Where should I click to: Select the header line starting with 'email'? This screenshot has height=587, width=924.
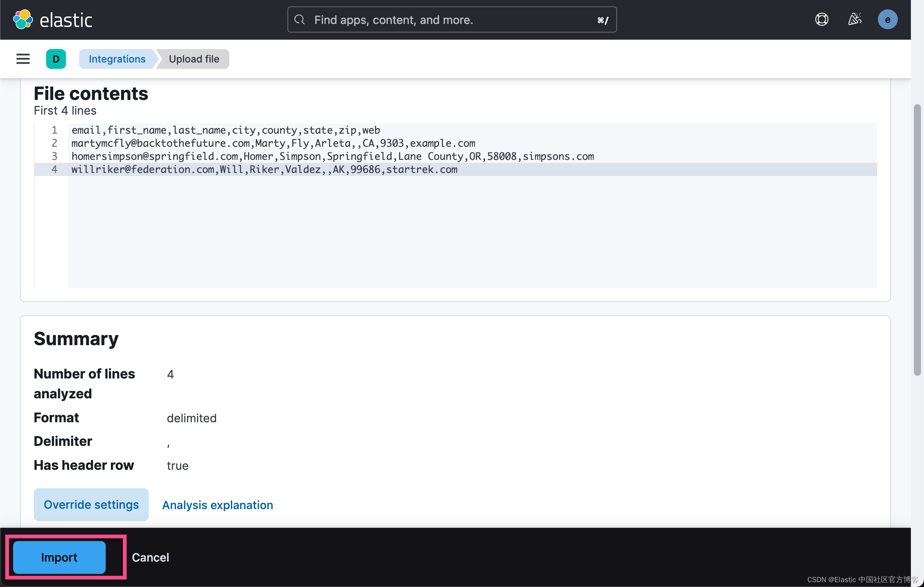[x=226, y=130]
